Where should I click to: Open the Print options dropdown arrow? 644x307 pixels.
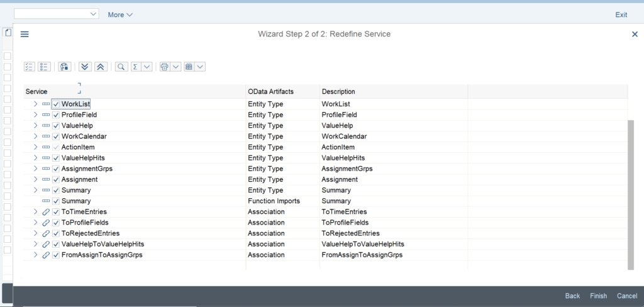(176, 67)
